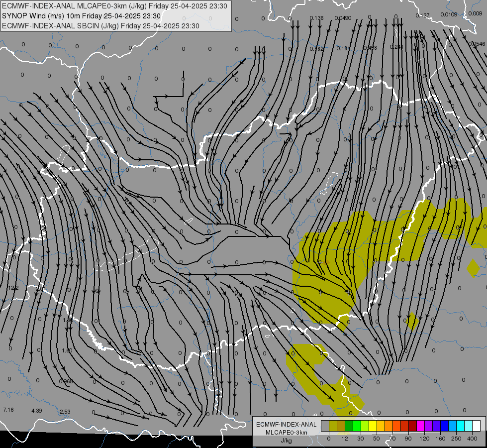Click the J/kg unit label in legend
Viewport: 487px width, 448px height.
click(x=287, y=441)
